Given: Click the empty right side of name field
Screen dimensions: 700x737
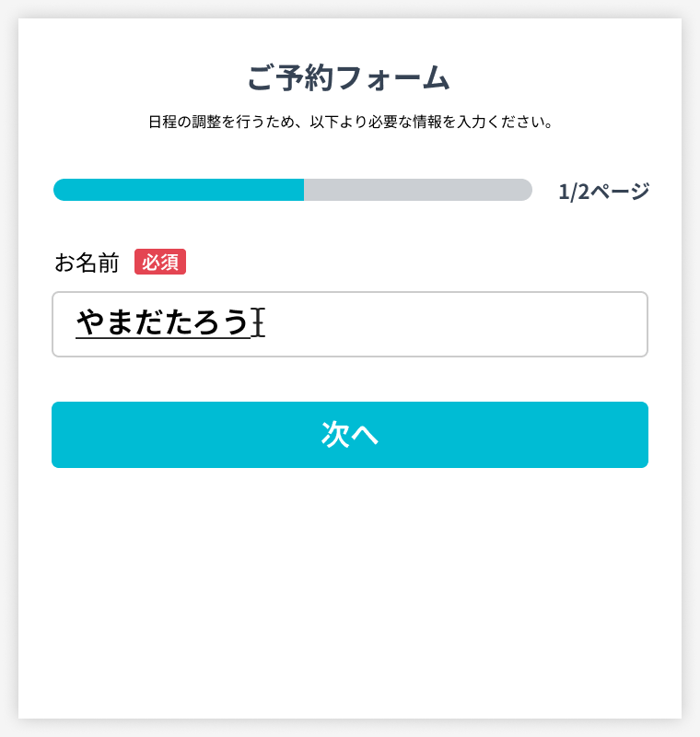Looking at the screenshot, I should [x=456, y=324].
